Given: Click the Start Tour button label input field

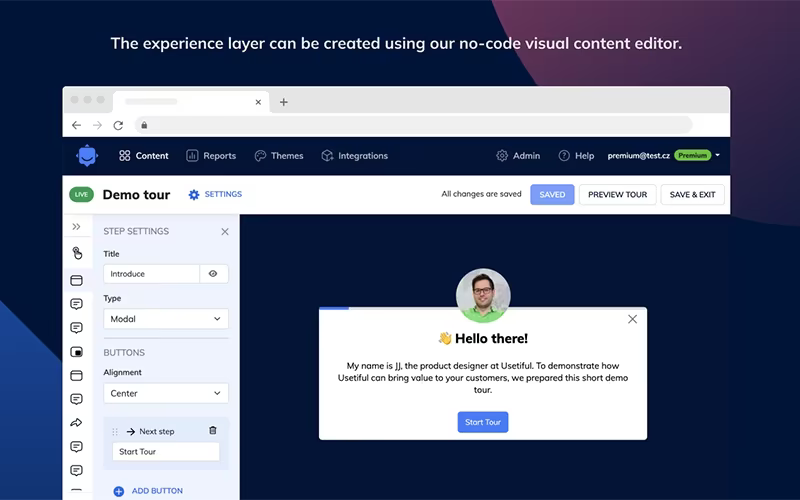Looking at the screenshot, I should point(166,452).
